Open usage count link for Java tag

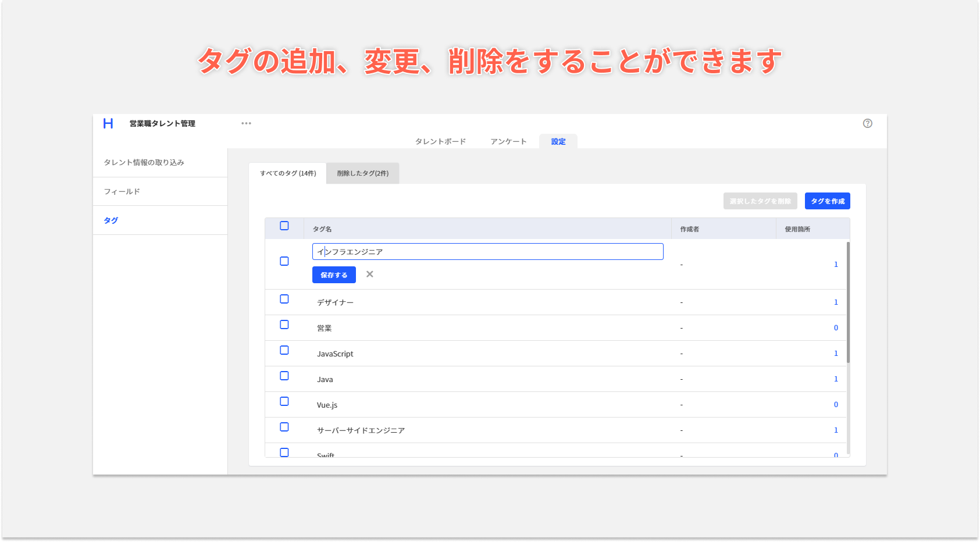pos(836,379)
